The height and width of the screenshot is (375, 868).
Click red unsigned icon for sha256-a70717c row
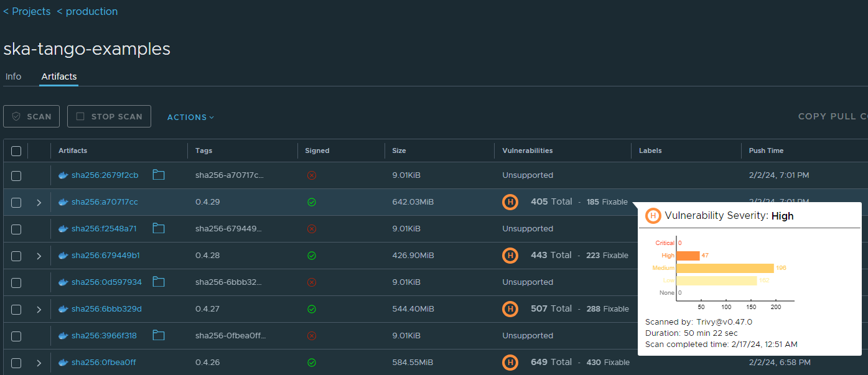coord(312,175)
